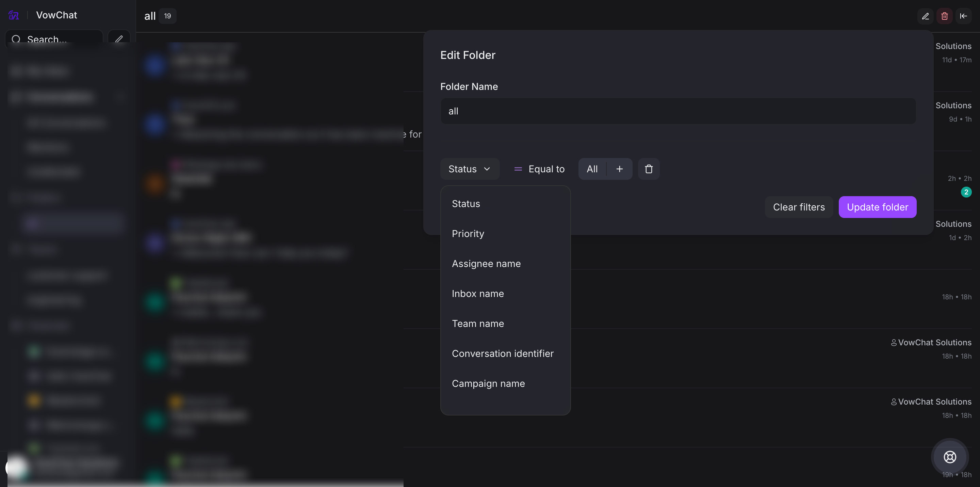Image resolution: width=980 pixels, height=487 pixels.
Task: Click the Update folder button
Action: pyautogui.click(x=877, y=207)
